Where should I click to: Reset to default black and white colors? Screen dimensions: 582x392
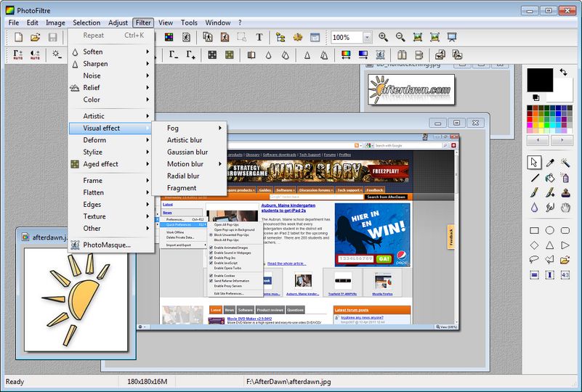[535, 97]
